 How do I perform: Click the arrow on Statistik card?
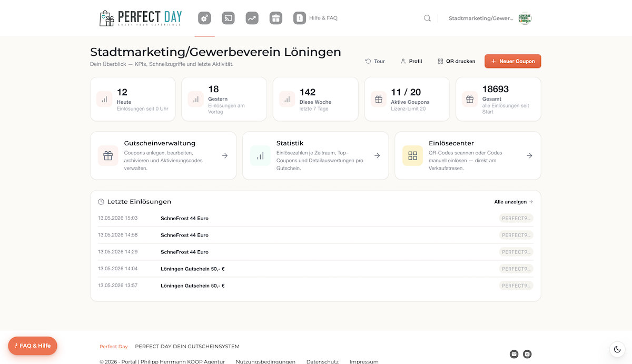(x=377, y=156)
